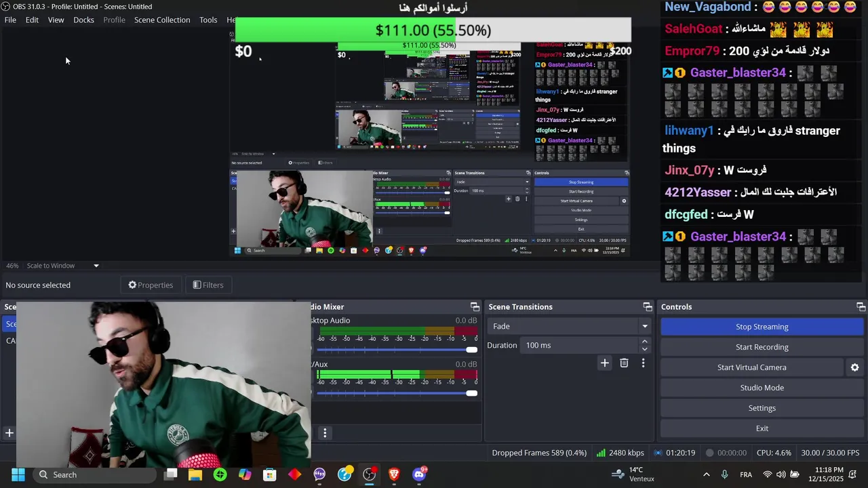The height and width of the screenshot is (488, 868).
Task: Open OBS Studio from the taskbar
Action: [x=369, y=474]
